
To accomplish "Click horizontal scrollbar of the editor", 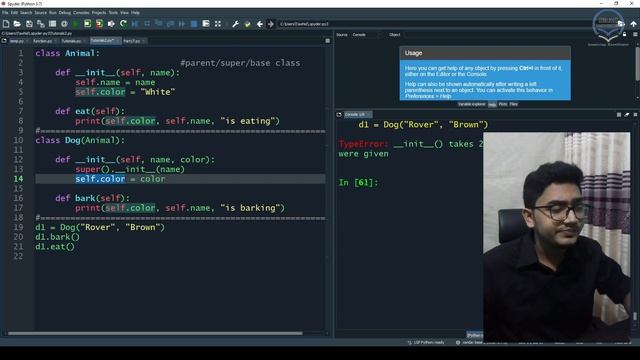I will (155, 333).
